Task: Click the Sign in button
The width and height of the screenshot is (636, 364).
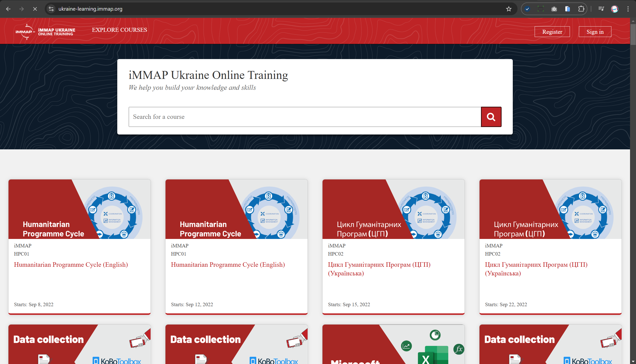Action: click(x=595, y=32)
